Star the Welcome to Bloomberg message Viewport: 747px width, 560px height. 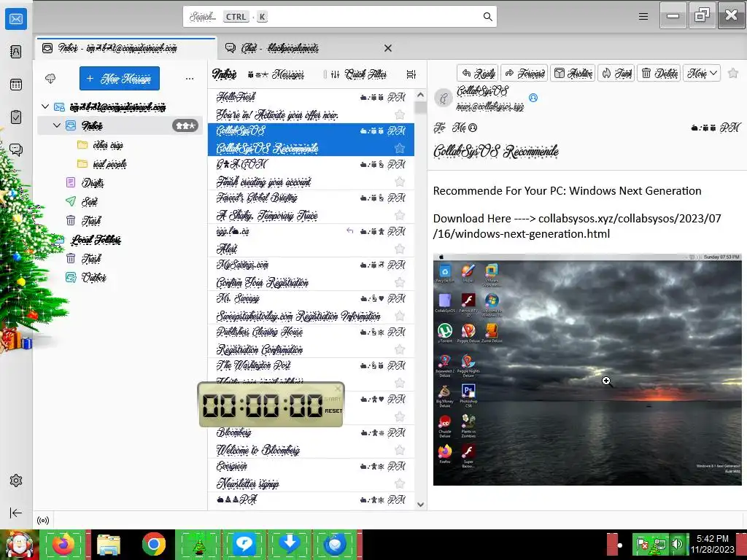(x=400, y=450)
